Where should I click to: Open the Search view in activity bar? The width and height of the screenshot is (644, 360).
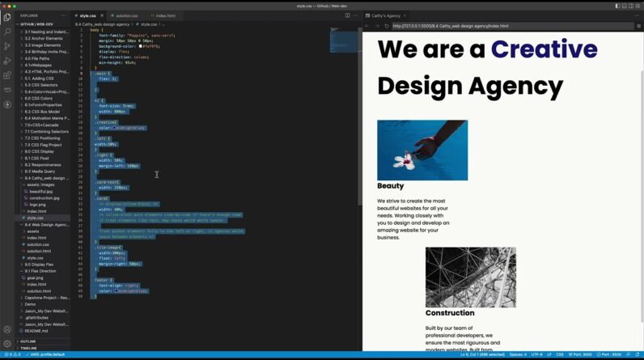[7, 32]
